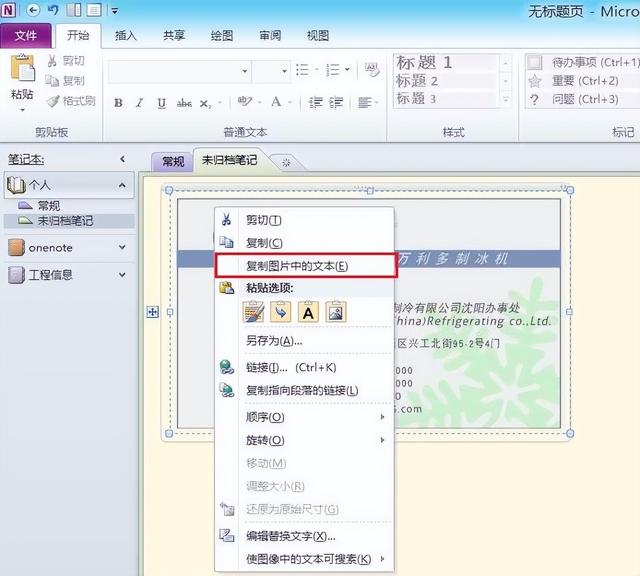Click the Paste as Picture icon
Image resolution: width=640 pixels, height=576 pixels.
(336, 312)
